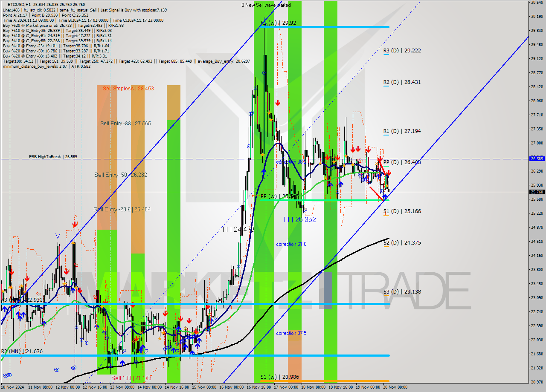Select the 'Sell Entry -88 | 27.565' label
This screenshot has height=392, width=546.
[x=126, y=124]
